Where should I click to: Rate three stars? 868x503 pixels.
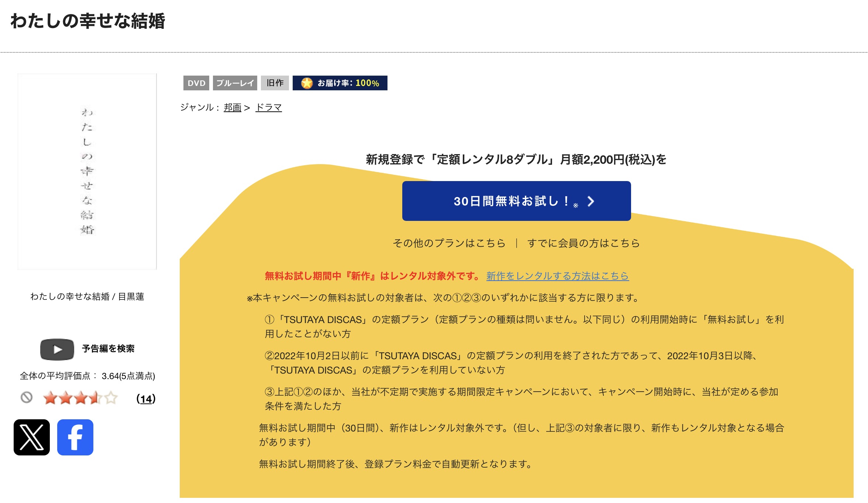click(80, 398)
